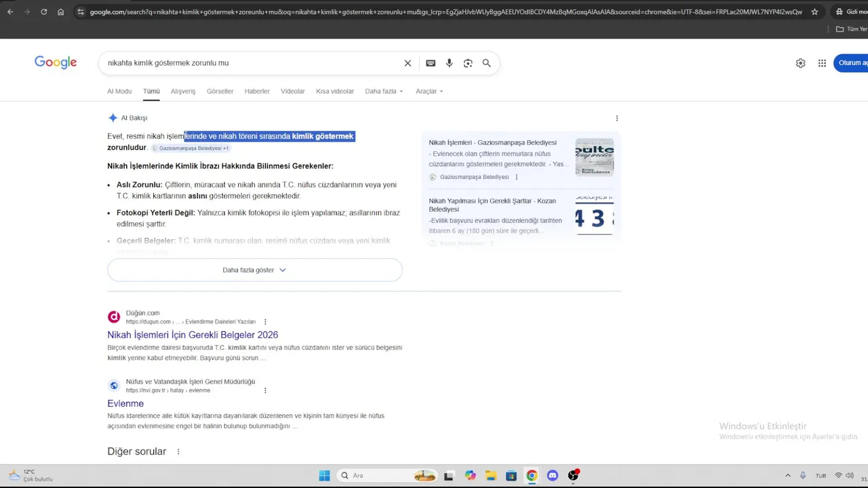Go back in browser history
The height and width of the screenshot is (488, 868).
coord(10,12)
